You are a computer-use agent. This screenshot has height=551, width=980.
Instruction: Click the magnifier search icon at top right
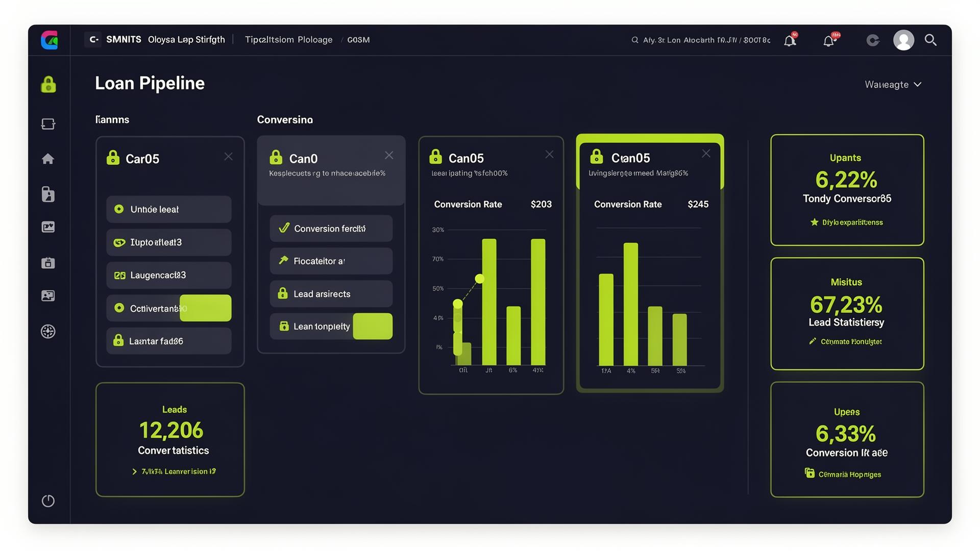[930, 40]
